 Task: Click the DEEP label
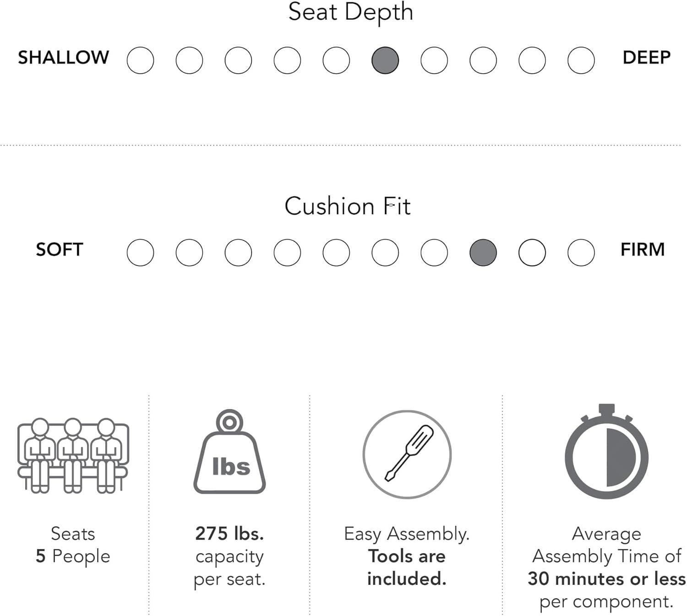click(x=647, y=58)
